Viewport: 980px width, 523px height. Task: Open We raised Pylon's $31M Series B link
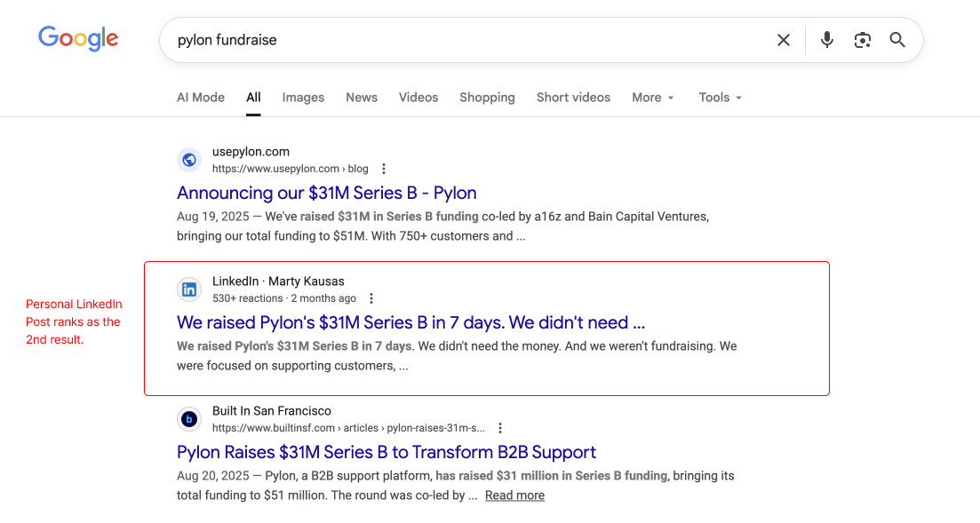(410, 322)
